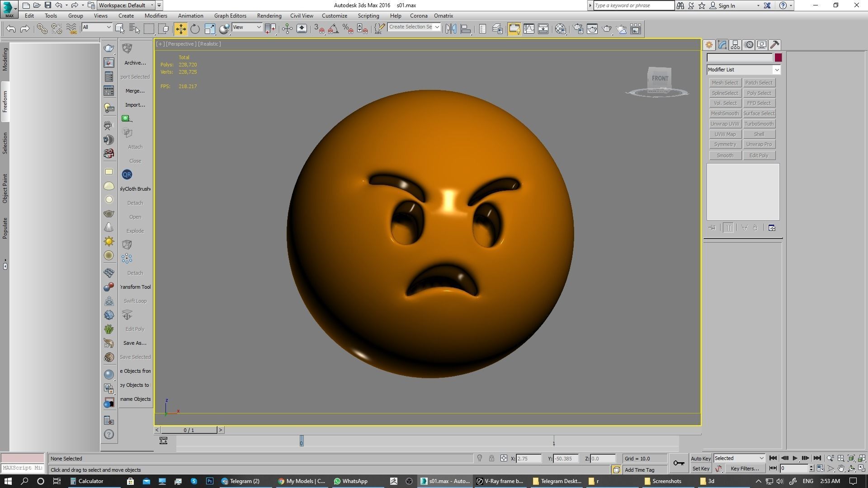Image resolution: width=868 pixels, height=488 pixels.
Task: Click the time slider 0 / 1 thumb
Action: tap(189, 430)
